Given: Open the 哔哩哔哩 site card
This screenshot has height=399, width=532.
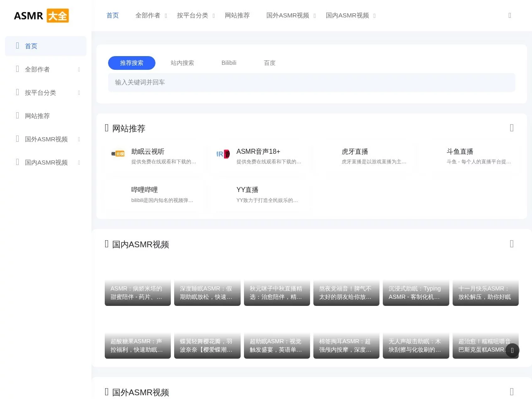Looking at the screenshot, I should [x=154, y=195].
